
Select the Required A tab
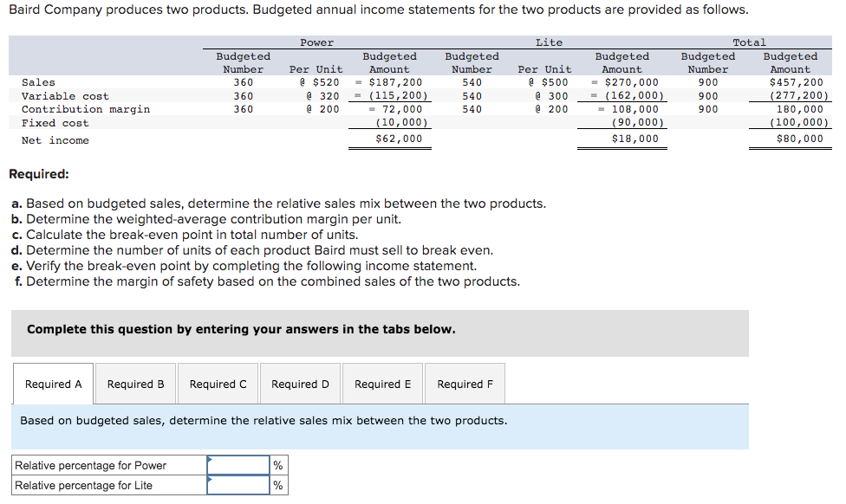tap(53, 384)
